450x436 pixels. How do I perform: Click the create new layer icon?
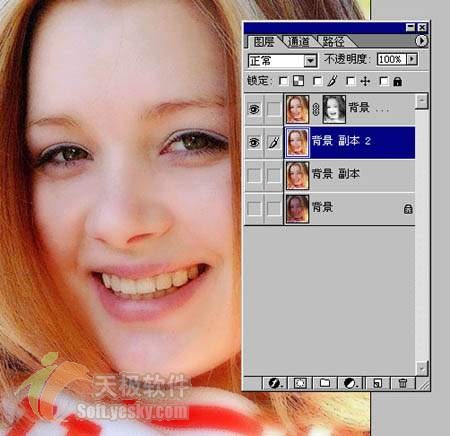click(378, 383)
